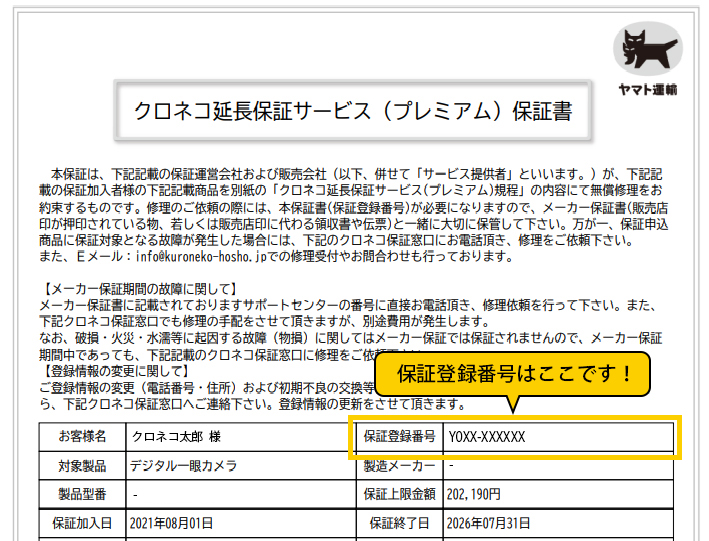This screenshot has width=709, height=541.
Task: Click the registration number Y0XX-XXXXXX
Action: point(487,437)
